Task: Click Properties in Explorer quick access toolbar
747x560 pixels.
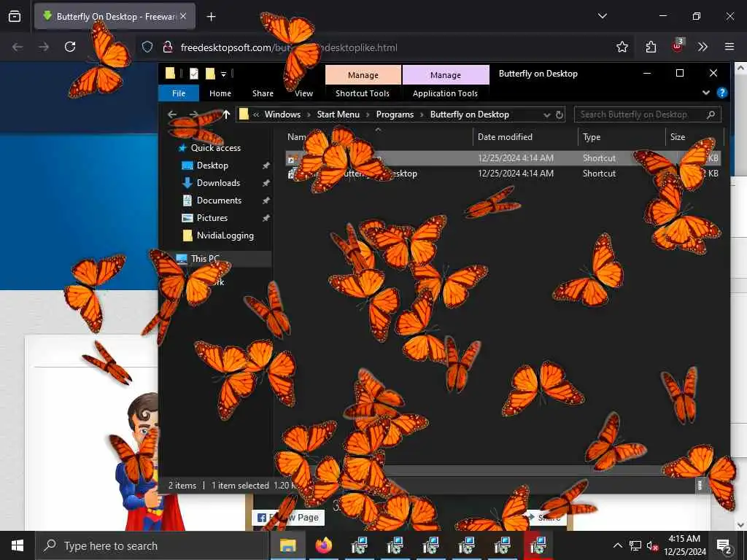Action: click(194, 74)
